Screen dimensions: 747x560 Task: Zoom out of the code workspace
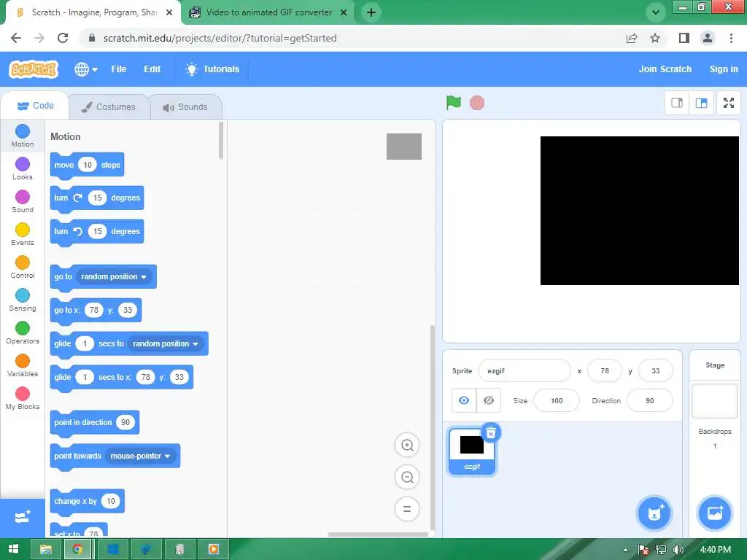pos(407,477)
